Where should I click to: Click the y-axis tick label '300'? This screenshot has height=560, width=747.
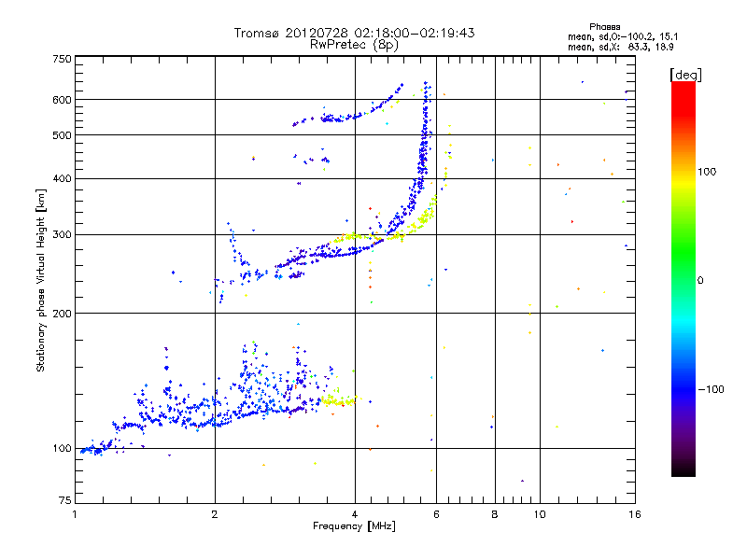pos(62,235)
